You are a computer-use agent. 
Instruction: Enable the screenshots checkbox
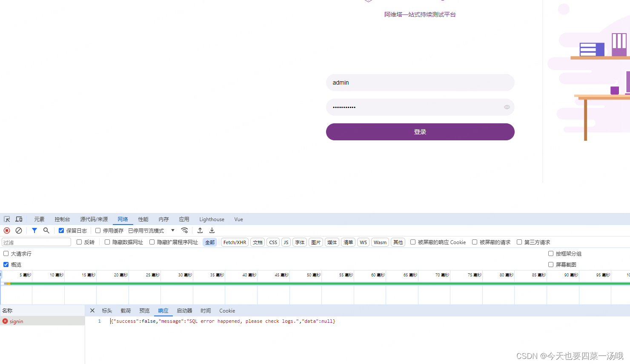pyautogui.click(x=551, y=264)
